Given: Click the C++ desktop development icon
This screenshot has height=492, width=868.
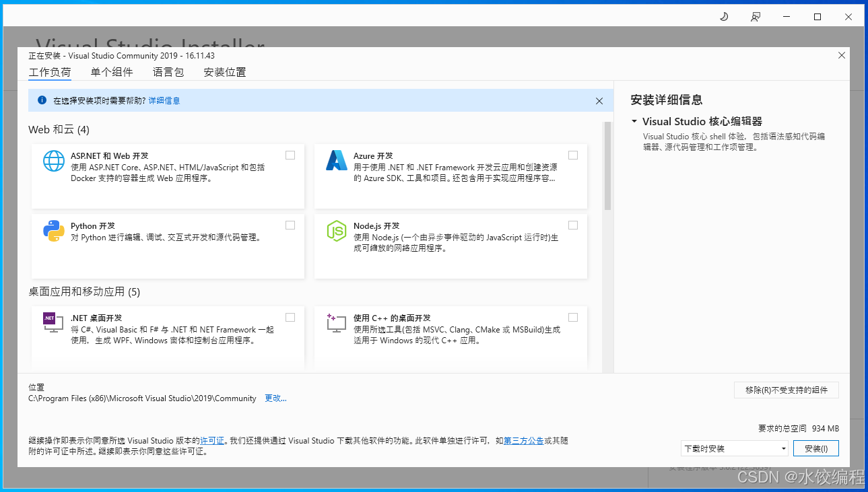Looking at the screenshot, I should coord(336,323).
